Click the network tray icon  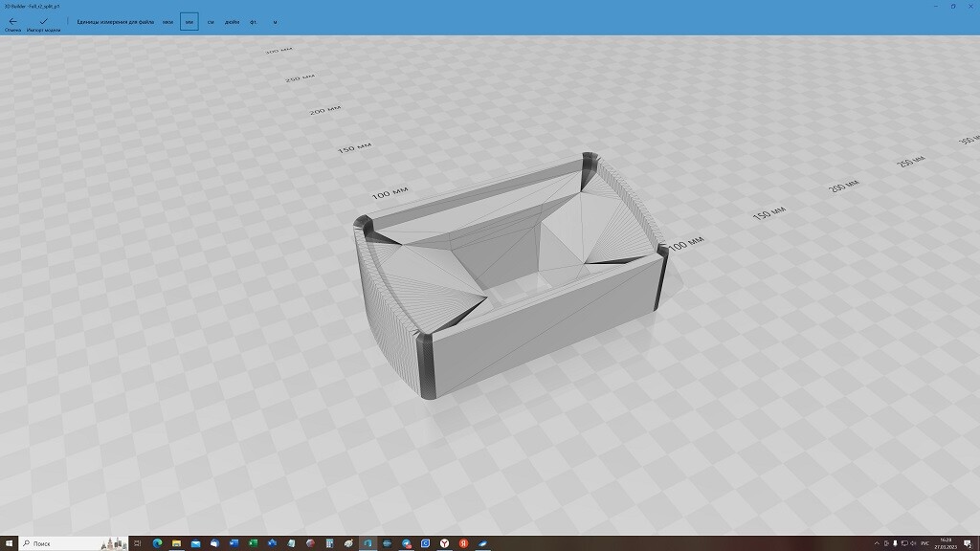coord(904,543)
